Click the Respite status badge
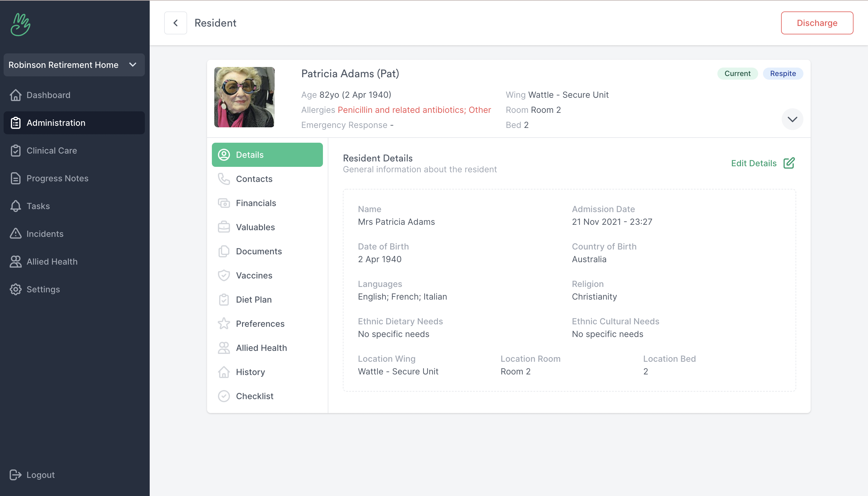 coord(783,74)
